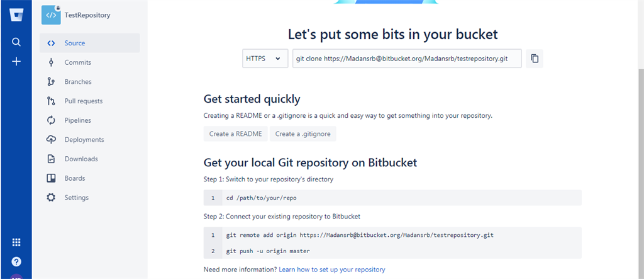Viewport: 644px width, 279px height.
Task: Click the Pipelines cycle icon
Action: tap(51, 120)
